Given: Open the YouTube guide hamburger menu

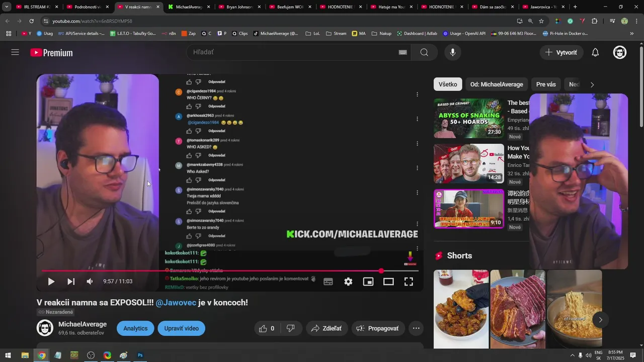Looking at the screenshot, I should (x=15, y=52).
